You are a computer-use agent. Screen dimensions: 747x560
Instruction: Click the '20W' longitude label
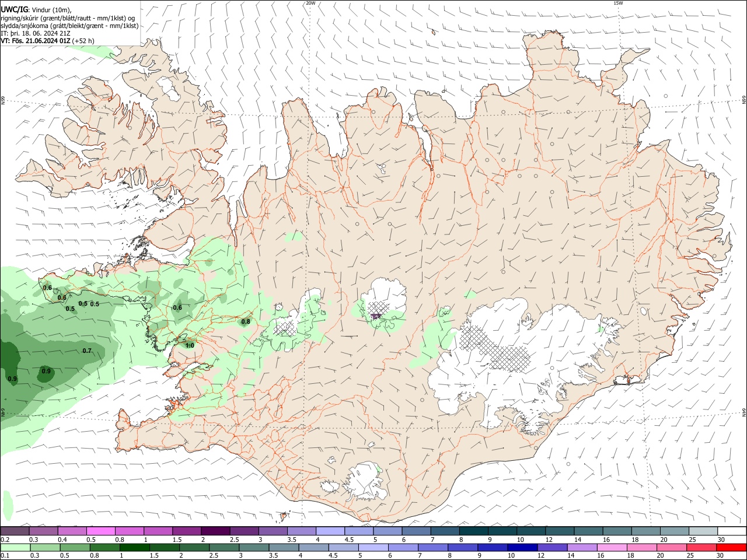pos(310,3)
